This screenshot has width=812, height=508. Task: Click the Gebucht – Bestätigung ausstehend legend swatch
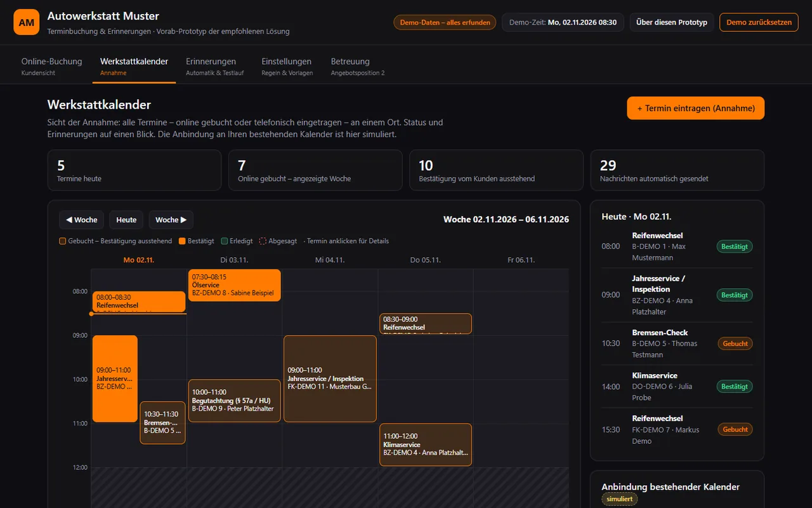[x=62, y=241]
